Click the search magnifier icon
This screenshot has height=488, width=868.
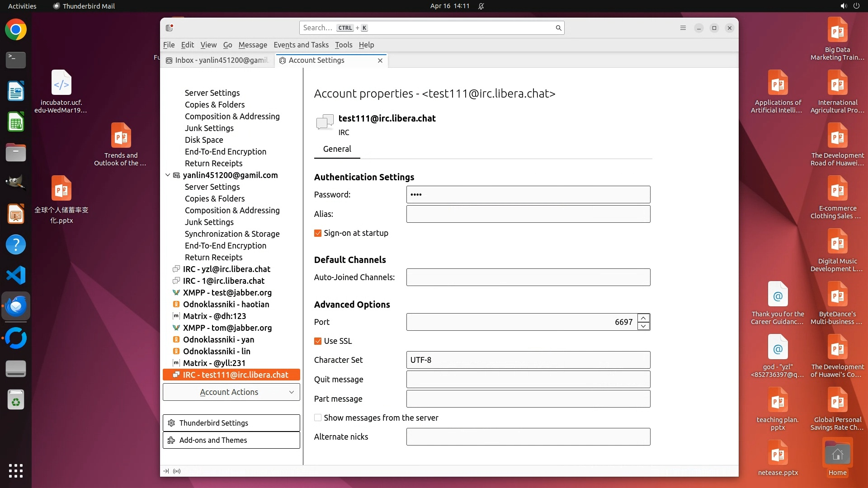(558, 28)
